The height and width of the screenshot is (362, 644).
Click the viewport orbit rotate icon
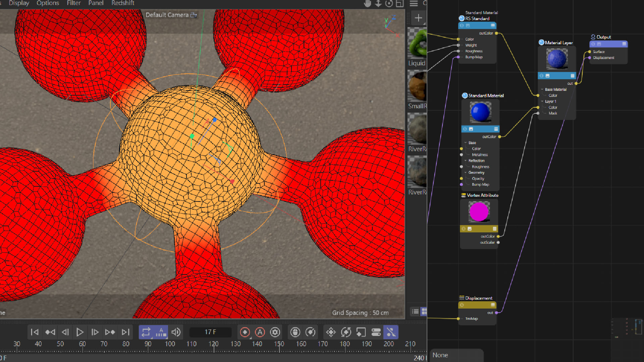(x=389, y=4)
